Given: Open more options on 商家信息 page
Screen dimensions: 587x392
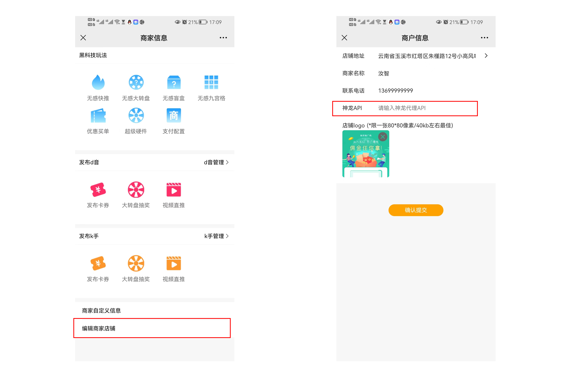Looking at the screenshot, I should click(x=223, y=38).
